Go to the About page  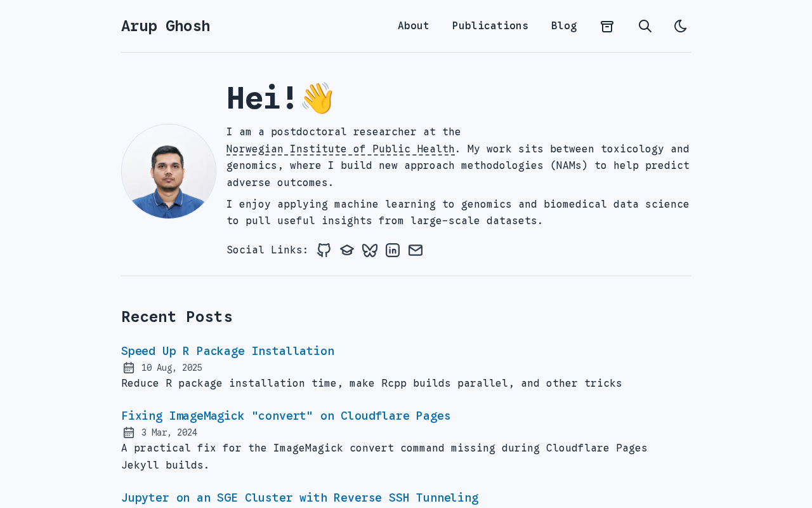point(414,26)
